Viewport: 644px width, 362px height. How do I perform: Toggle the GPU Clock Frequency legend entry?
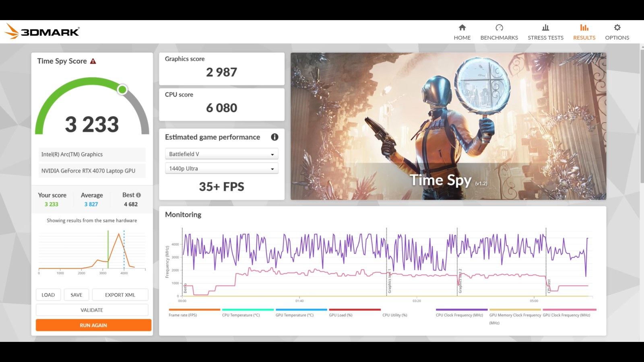570,313
